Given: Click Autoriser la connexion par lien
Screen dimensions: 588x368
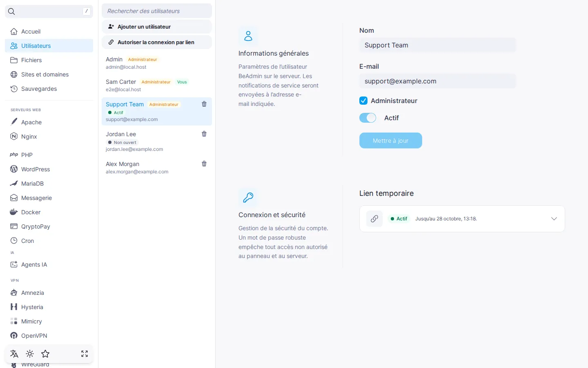Looking at the screenshot, I should 157,42.
